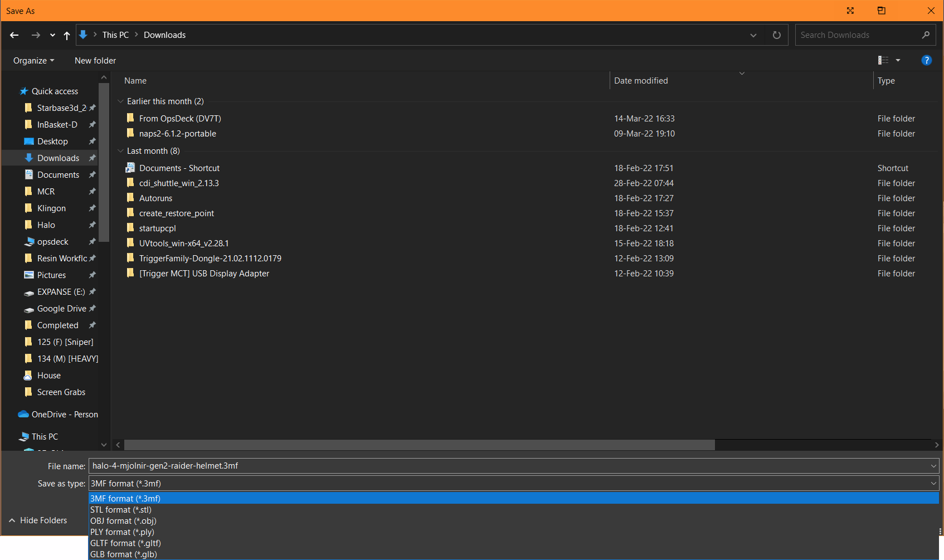Sort by the Name column header

point(135,81)
